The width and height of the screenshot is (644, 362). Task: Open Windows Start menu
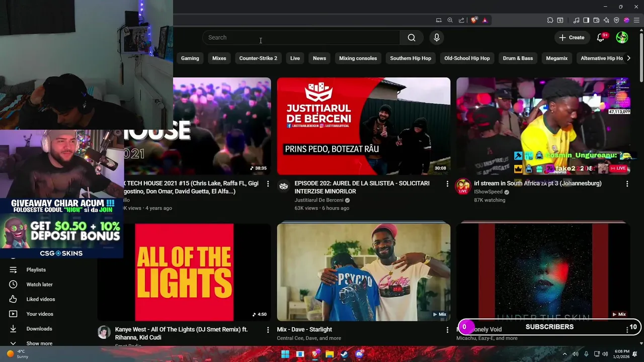285,354
